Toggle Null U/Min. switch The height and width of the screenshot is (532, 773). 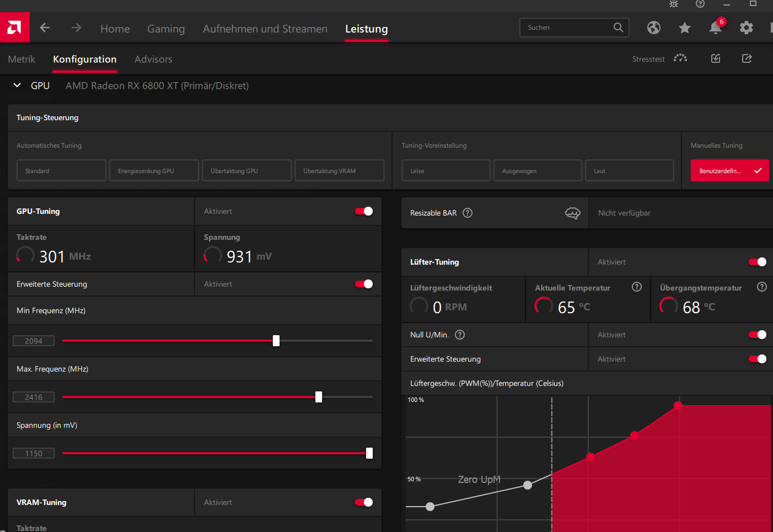[x=758, y=335]
